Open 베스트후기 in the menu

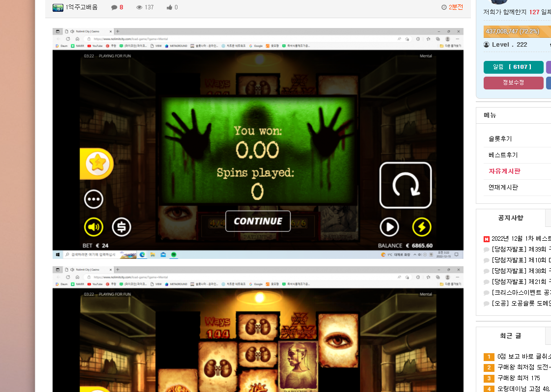[503, 155]
